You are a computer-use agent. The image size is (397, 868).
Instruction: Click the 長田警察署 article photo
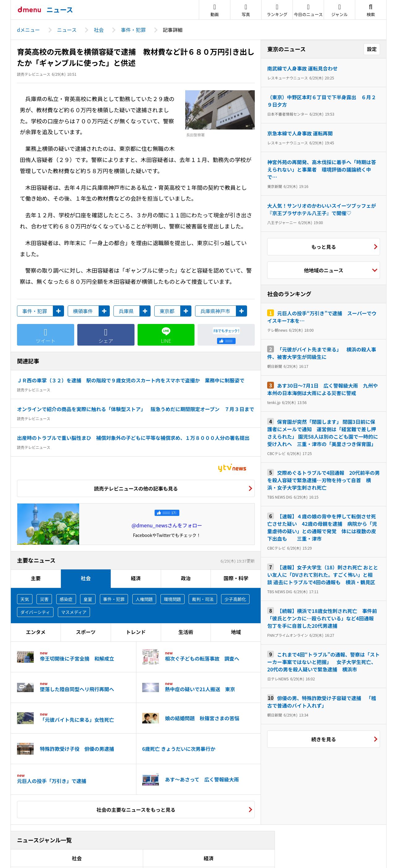coord(220,110)
